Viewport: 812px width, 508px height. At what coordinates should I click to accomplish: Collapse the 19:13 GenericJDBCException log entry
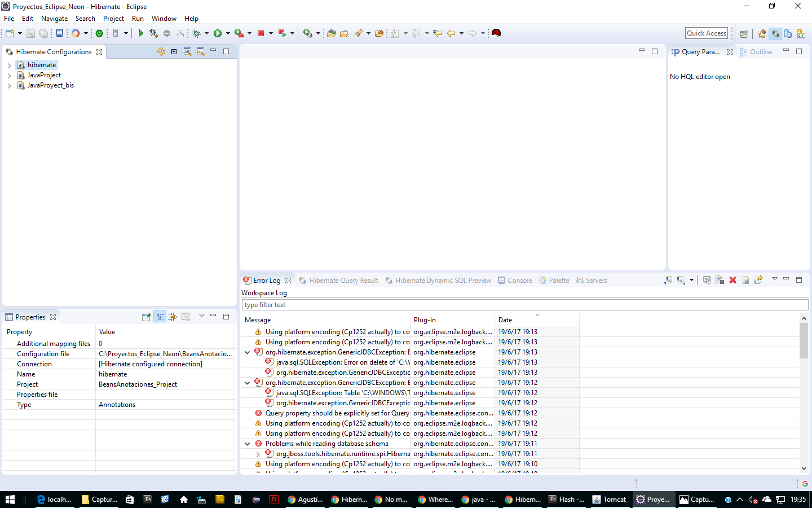click(x=247, y=352)
